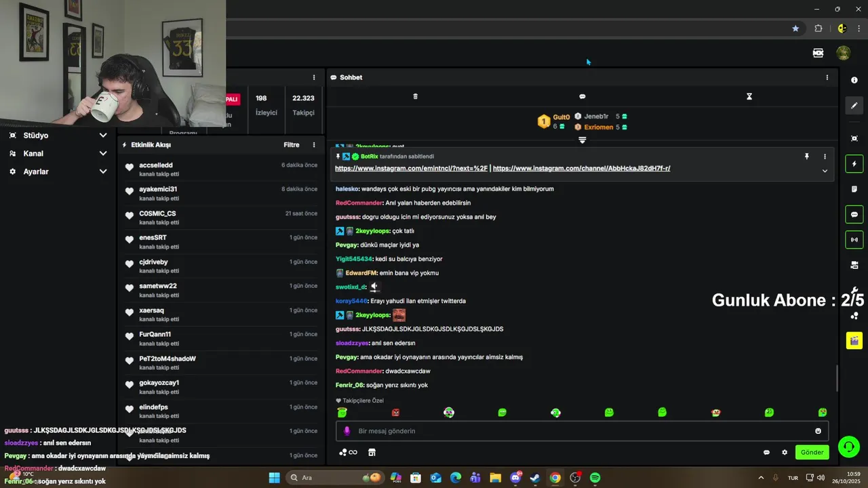Open the Filtre filter button
868x488 pixels.
[292, 145]
